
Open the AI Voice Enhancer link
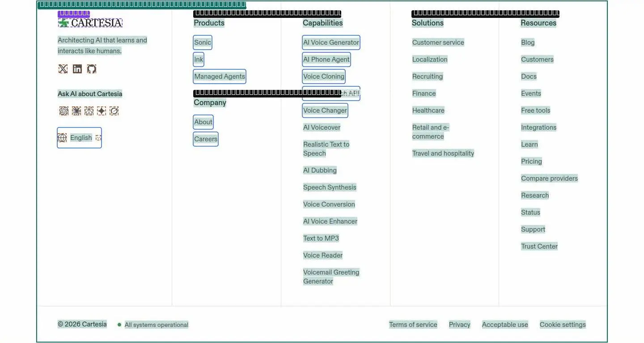(330, 221)
